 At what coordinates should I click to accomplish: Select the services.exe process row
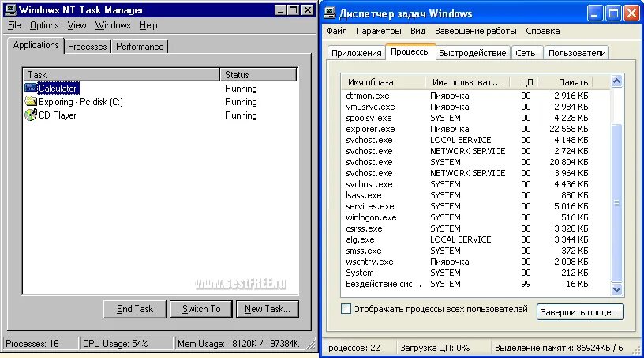[x=475, y=206]
